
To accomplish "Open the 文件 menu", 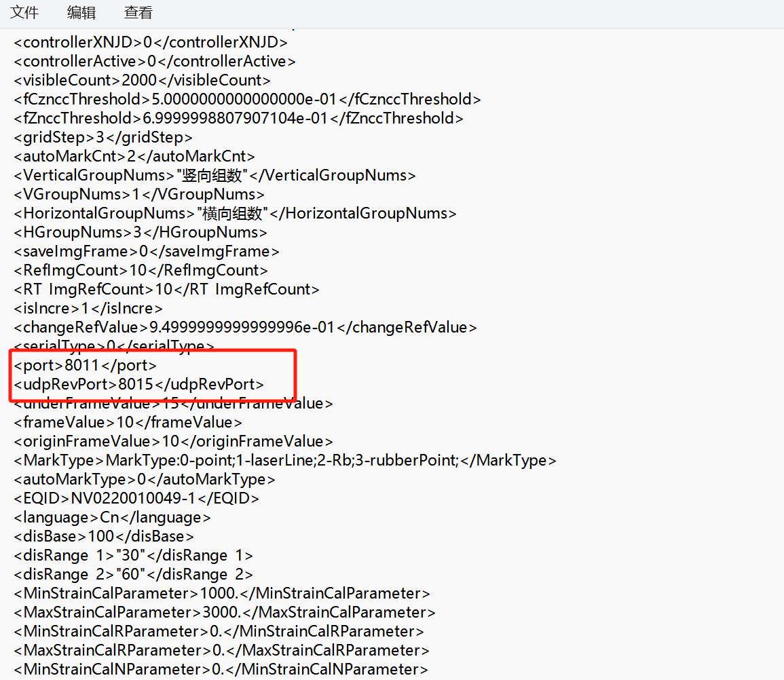I will click(x=24, y=12).
